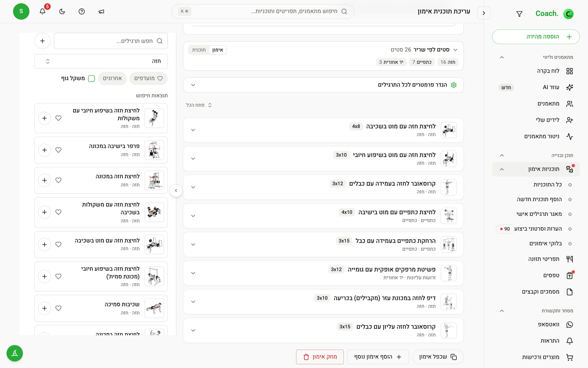The image size is (588, 368).
Task: Click sidebar collapse arrow beside page title
Action: tap(484, 13)
